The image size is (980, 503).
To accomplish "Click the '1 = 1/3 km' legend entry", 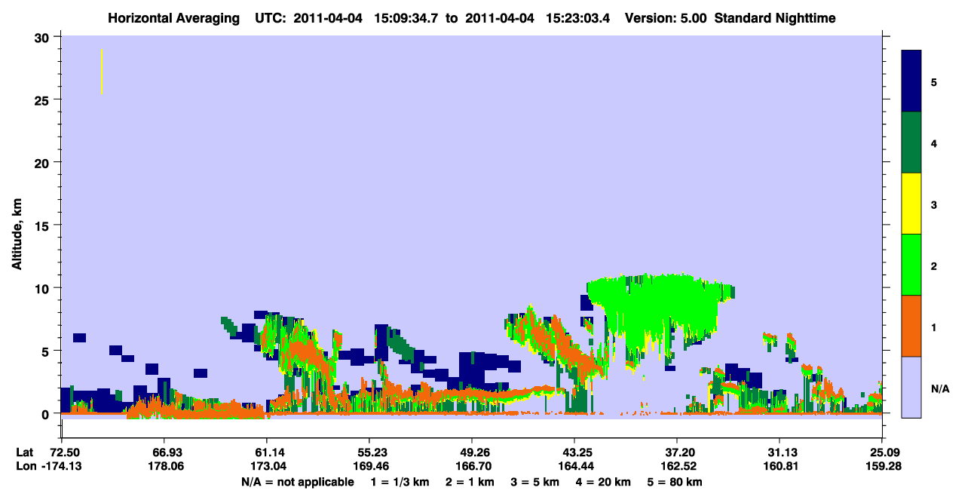I will 401,482.
